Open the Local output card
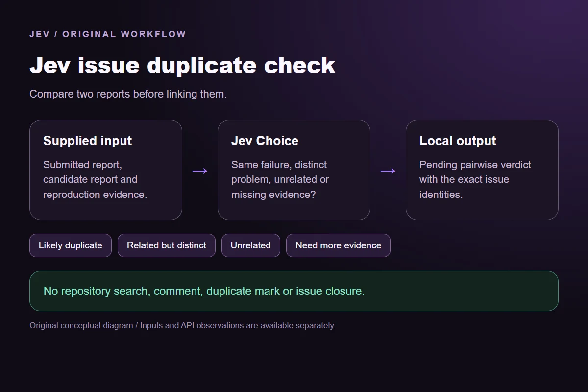The height and width of the screenshot is (392, 588). point(482,170)
